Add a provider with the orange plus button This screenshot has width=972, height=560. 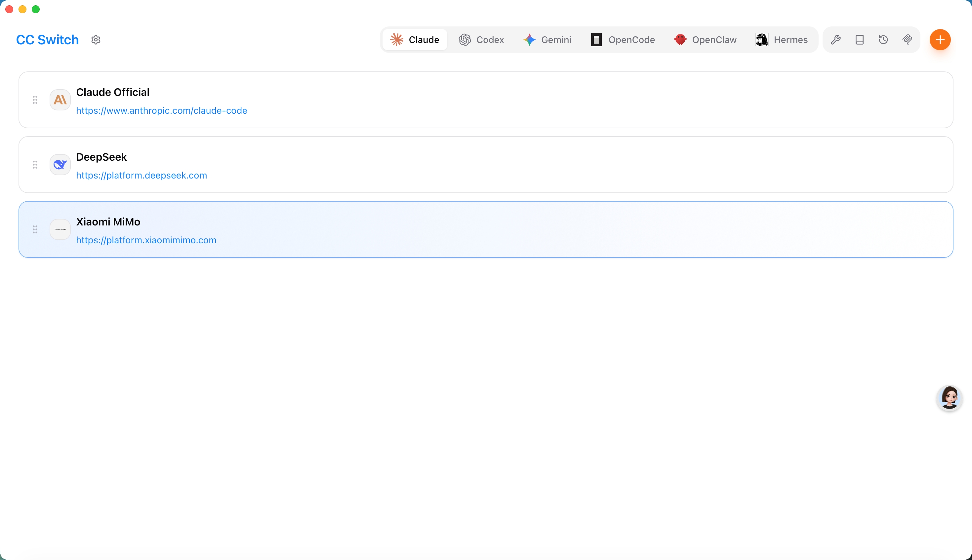(x=940, y=40)
